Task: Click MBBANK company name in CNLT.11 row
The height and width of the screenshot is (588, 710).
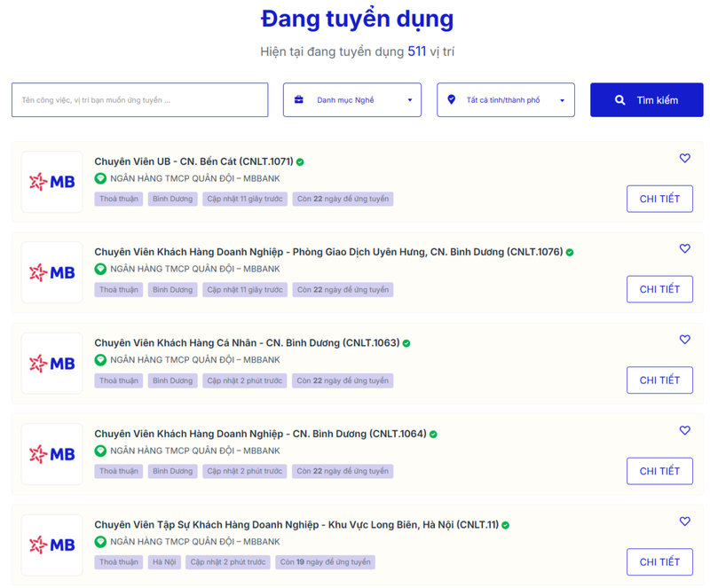Action: (x=195, y=542)
